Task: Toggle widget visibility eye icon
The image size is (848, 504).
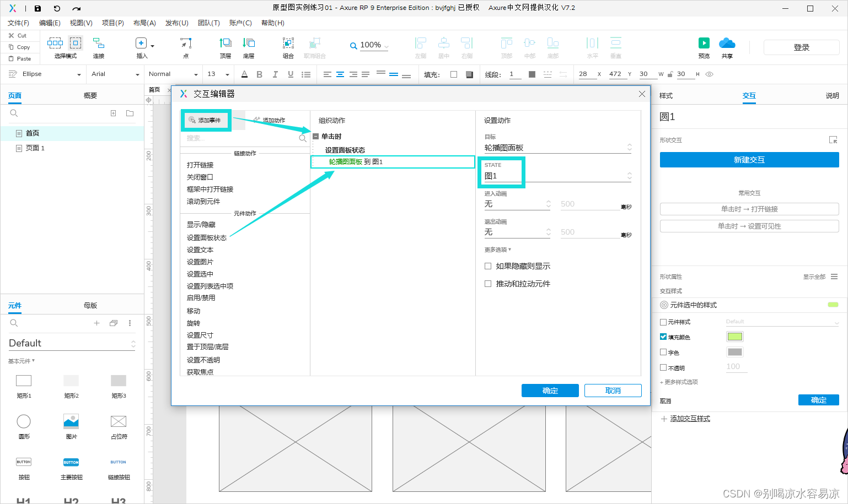Action: [710, 74]
